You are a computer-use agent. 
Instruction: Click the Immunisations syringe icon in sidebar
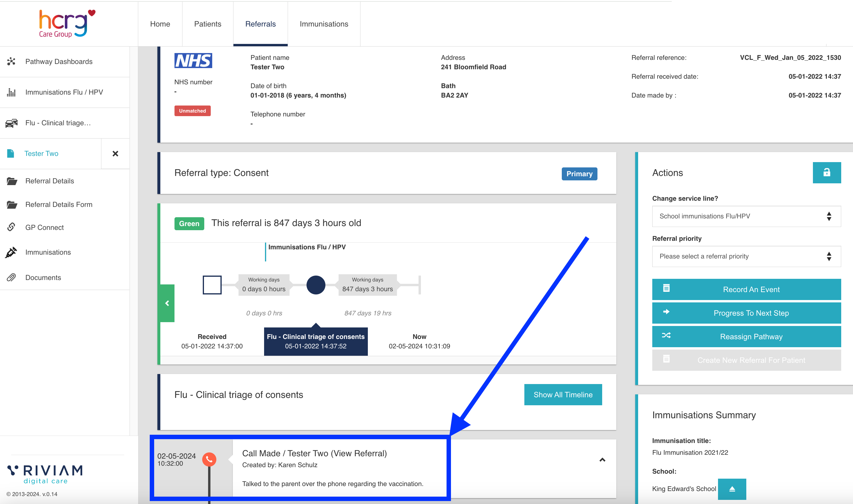11,252
